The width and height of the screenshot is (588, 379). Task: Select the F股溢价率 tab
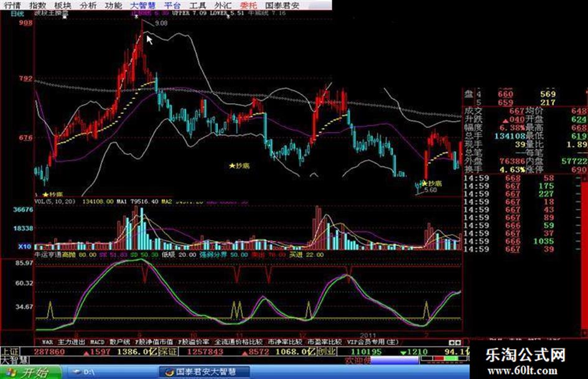(x=194, y=342)
